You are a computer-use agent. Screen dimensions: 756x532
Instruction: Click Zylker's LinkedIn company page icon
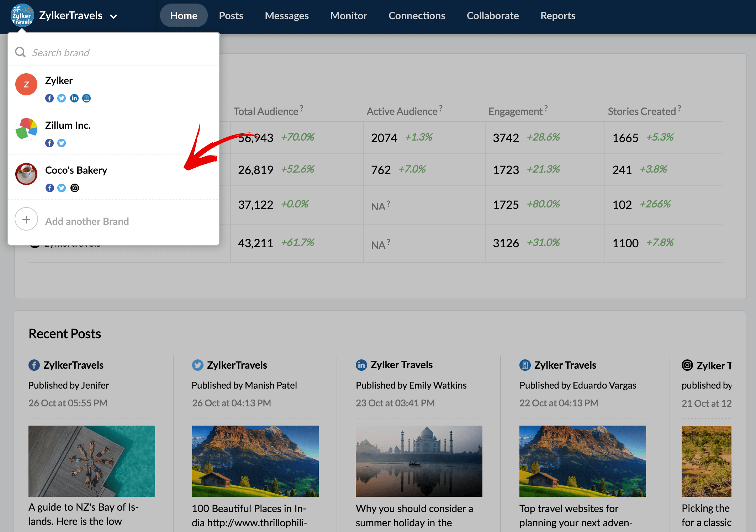pyautogui.click(x=86, y=98)
